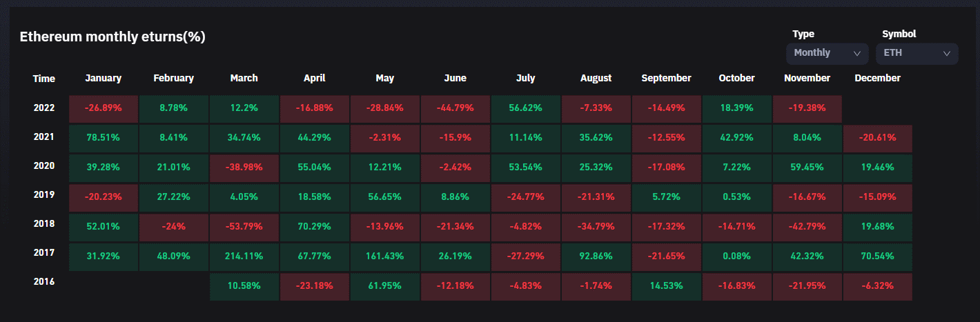The width and height of the screenshot is (980, 322).
Task: Open the ETH symbol dropdown
Action: 917,53
